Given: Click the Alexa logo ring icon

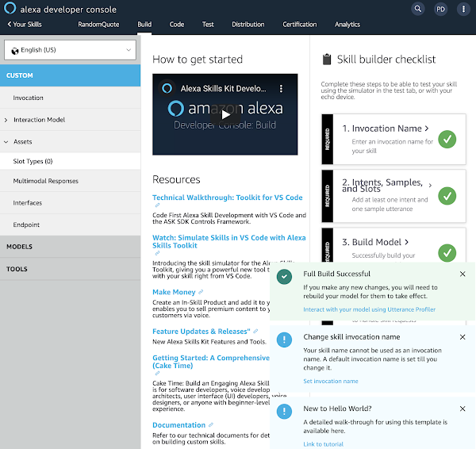Looking at the screenshot, I should pyautogui.click(x=10, y=8).
